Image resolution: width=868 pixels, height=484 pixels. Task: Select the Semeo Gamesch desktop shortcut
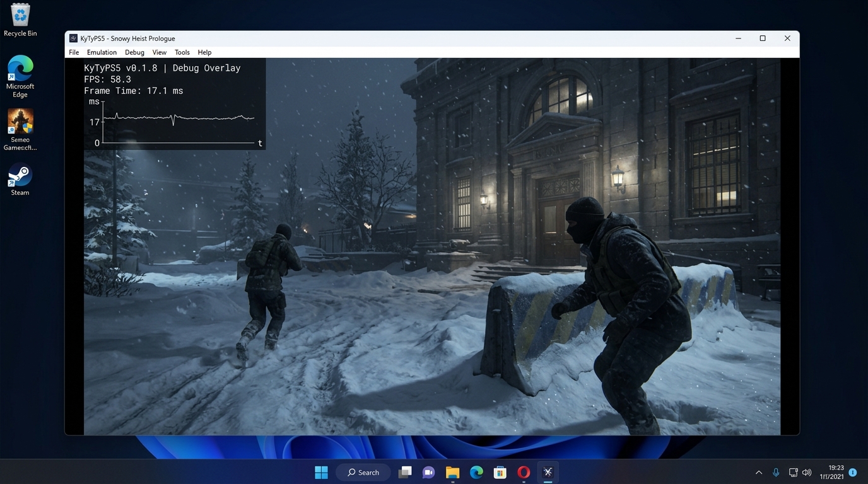(x=20, y=130)
